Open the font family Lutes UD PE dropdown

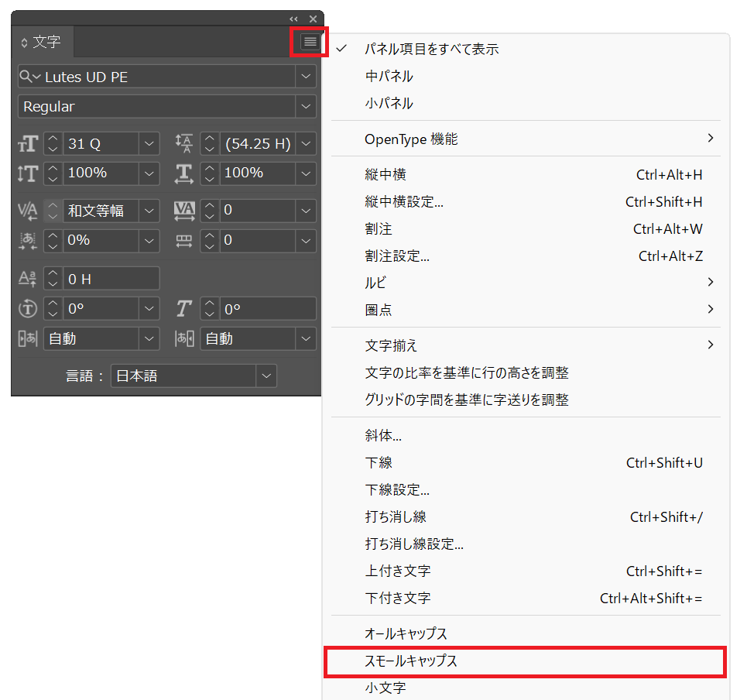coord(307,77)
